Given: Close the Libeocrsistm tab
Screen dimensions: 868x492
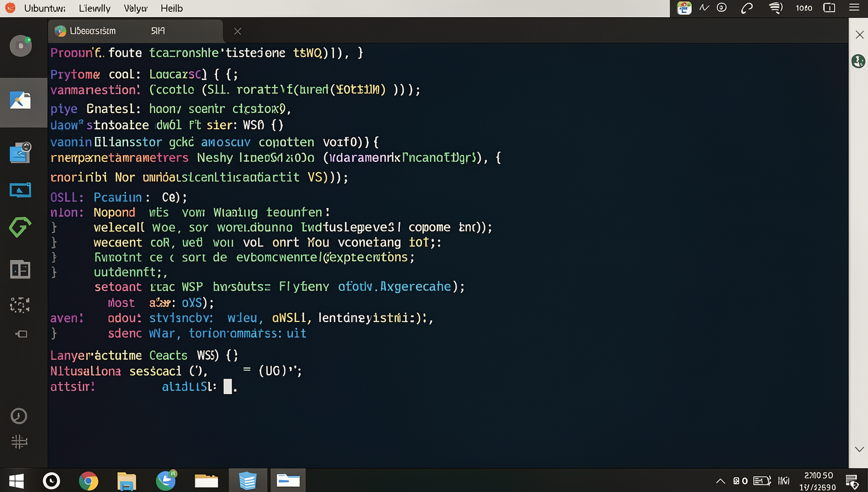Looking at the screenshot, I should pos(238,31).
